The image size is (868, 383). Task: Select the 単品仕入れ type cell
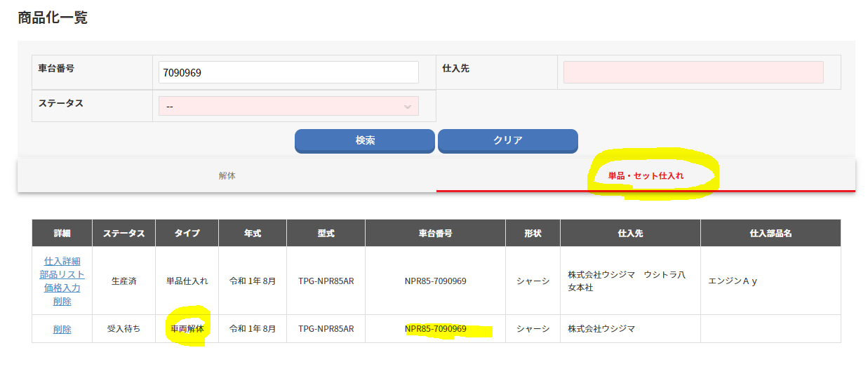point(187,281)
